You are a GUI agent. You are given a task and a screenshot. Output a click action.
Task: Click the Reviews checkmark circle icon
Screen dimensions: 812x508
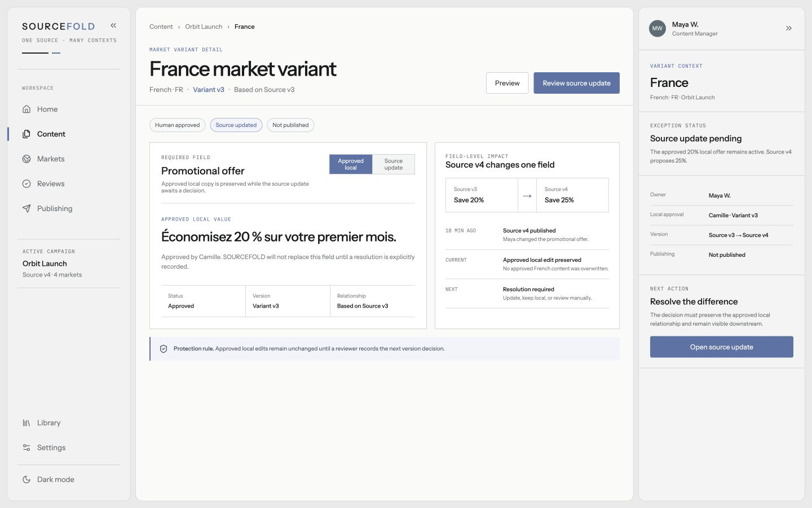[27, 183]
